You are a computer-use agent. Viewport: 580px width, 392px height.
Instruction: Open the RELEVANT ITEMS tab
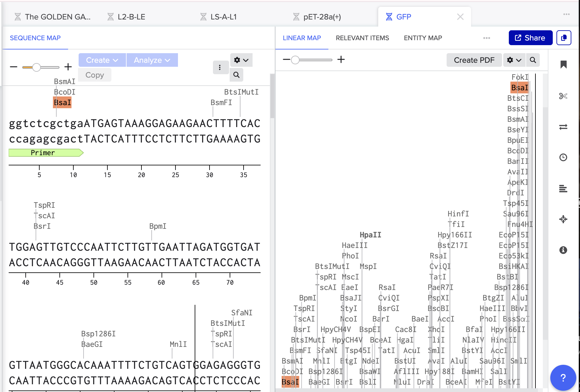tap(362, 38)
